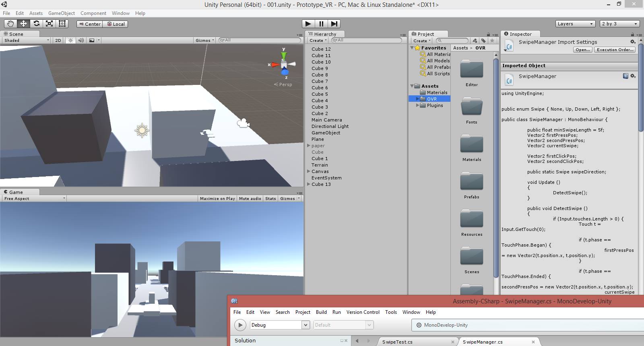Close the SwipeManager.cs tab

click(533, 342)
